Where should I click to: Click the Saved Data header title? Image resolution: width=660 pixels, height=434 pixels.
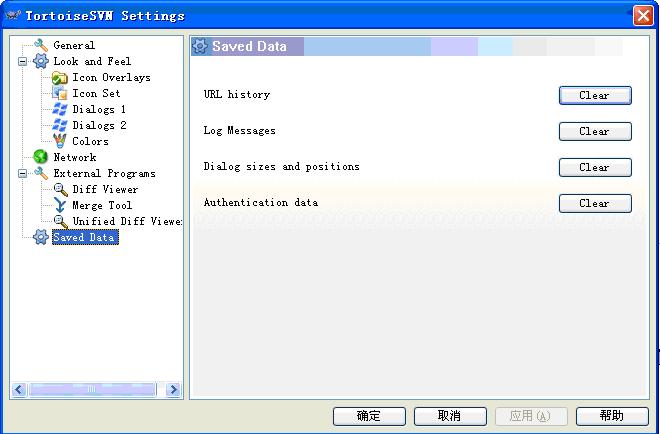pos(249,46)
